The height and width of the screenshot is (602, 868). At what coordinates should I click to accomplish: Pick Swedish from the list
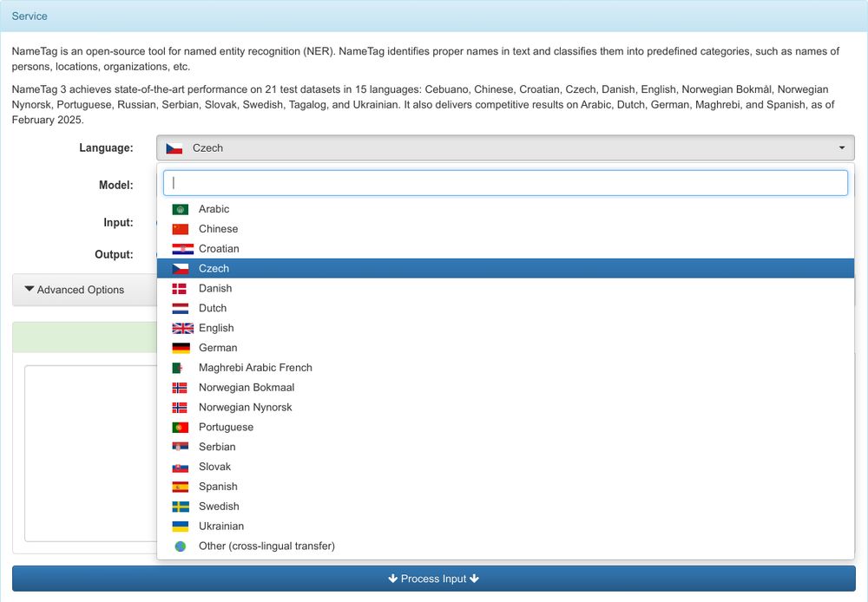505,507
